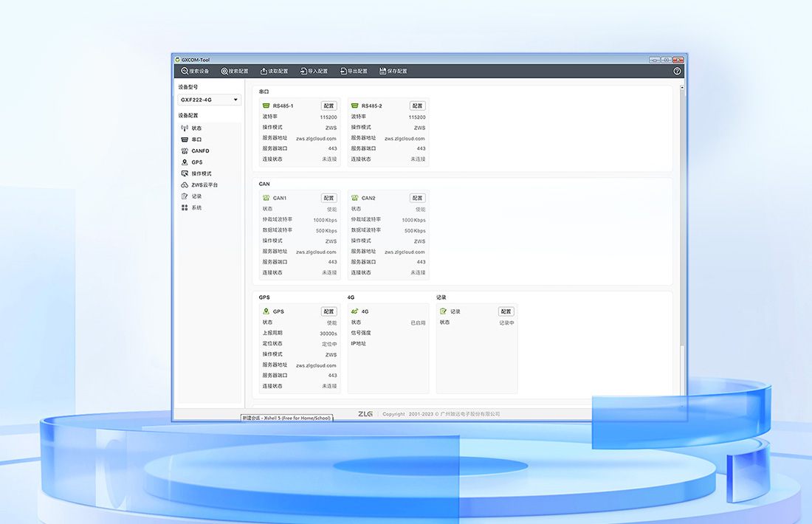Open ZWS云平台 in the sidebar
The image size is (812, 524).
(x=204, y=185)
